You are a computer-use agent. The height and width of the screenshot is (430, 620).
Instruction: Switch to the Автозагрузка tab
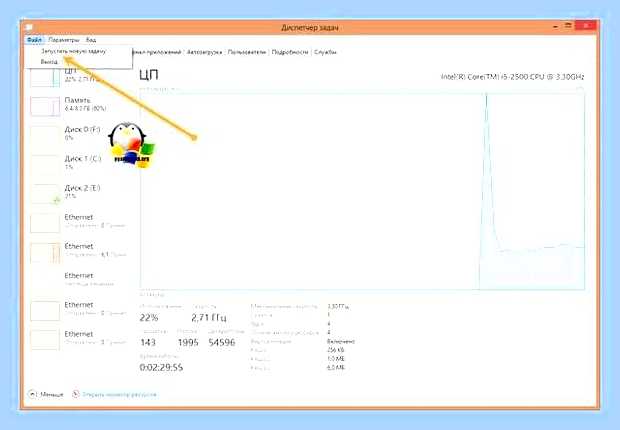tap(204, 52)
